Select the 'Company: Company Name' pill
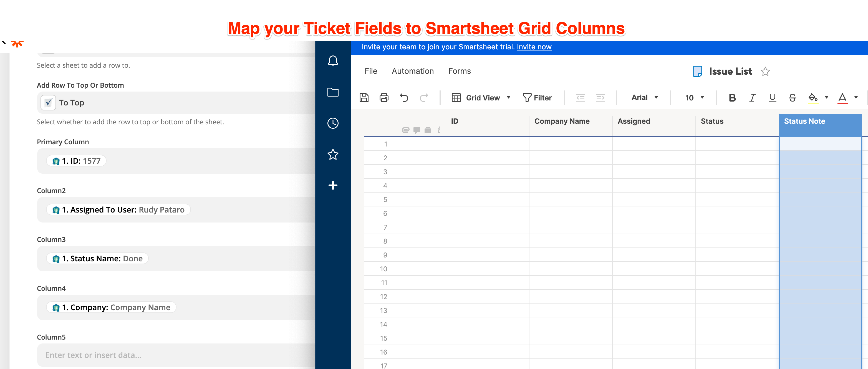868x369 pixels. click(111, 307)
